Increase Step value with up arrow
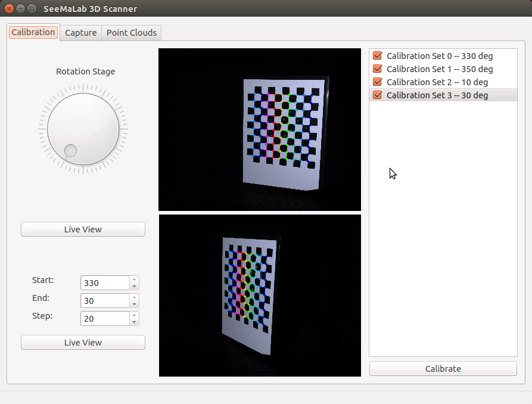 click(135, 315)
